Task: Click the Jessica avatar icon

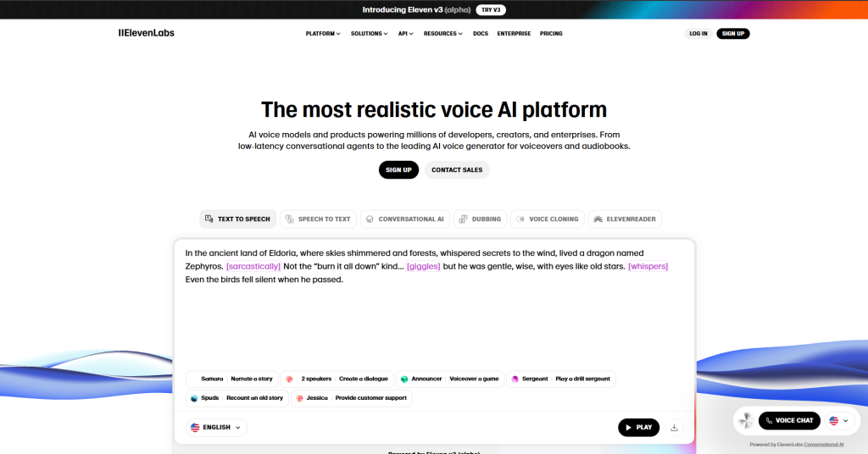Action: [x=299, y=398]
